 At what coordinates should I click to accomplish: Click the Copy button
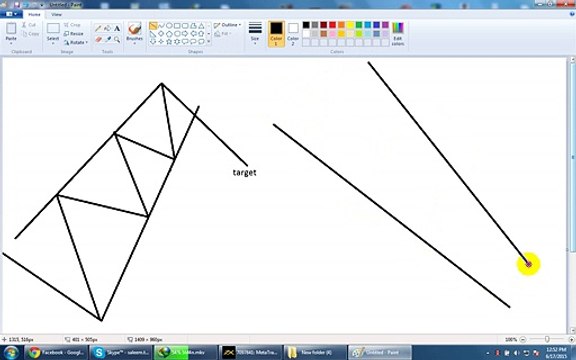30,34
